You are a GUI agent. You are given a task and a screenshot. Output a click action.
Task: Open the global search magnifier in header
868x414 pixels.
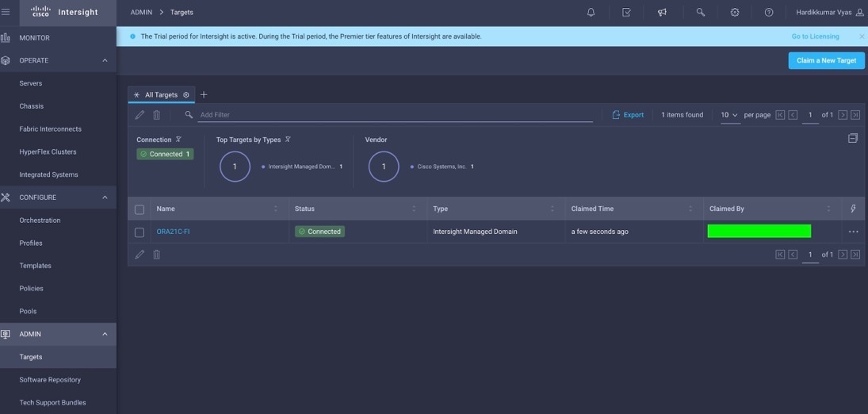[x=700, y=12]
